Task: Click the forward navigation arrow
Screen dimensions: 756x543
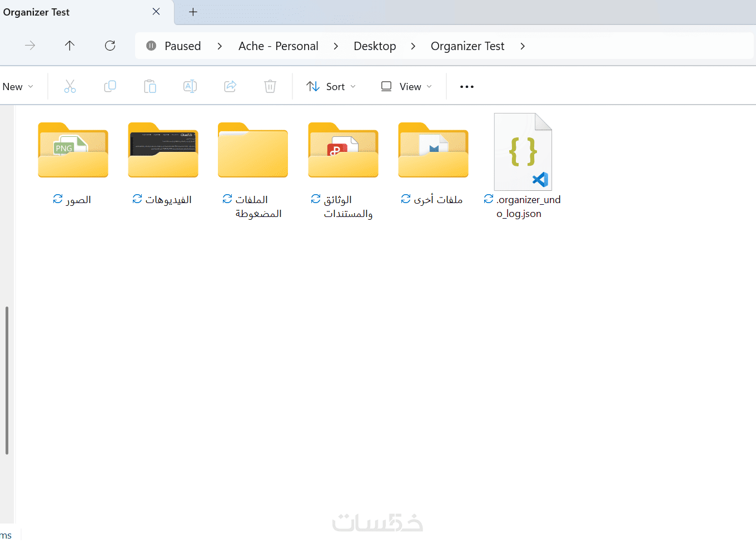Action: 30,46
